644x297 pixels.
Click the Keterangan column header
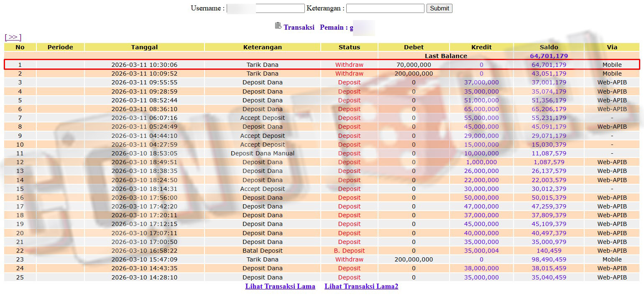point(262,47)
